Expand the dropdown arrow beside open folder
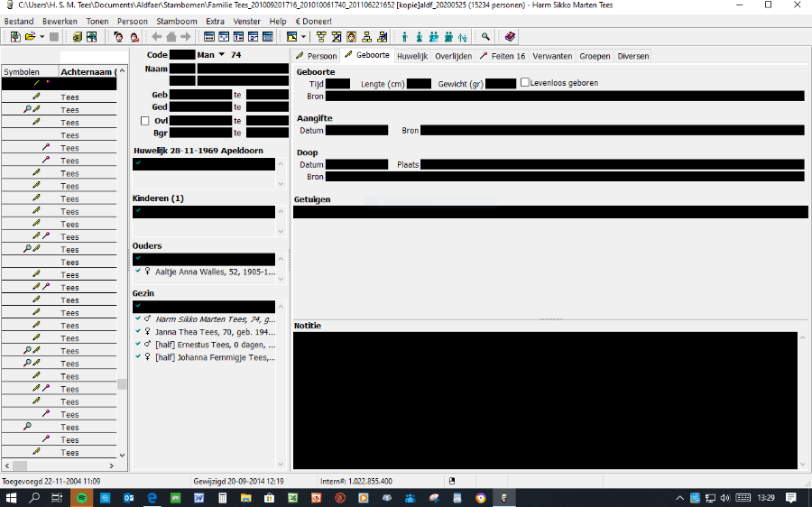 pyautogui.click(x=42, y=37)
